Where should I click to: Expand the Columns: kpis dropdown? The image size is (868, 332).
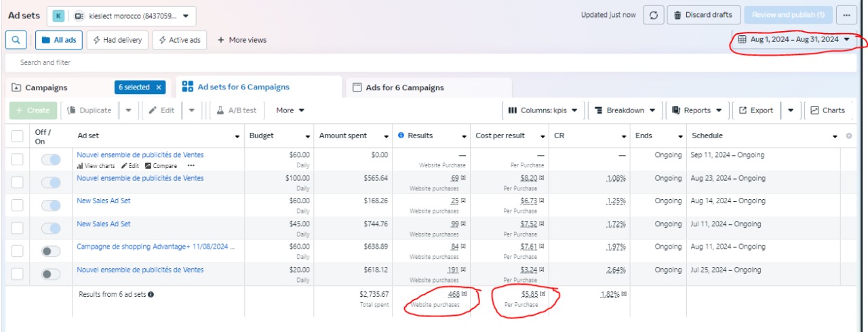[x=542, y=110]
